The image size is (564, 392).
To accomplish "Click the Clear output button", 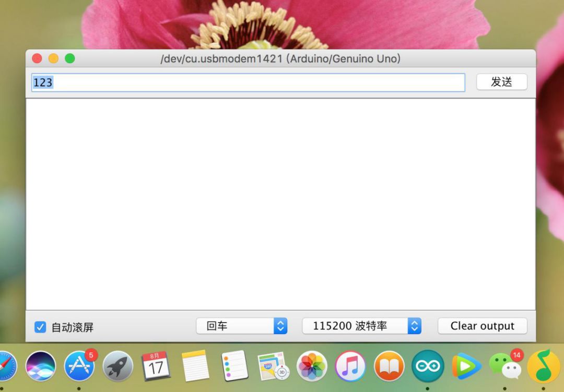I will point(483,326).
